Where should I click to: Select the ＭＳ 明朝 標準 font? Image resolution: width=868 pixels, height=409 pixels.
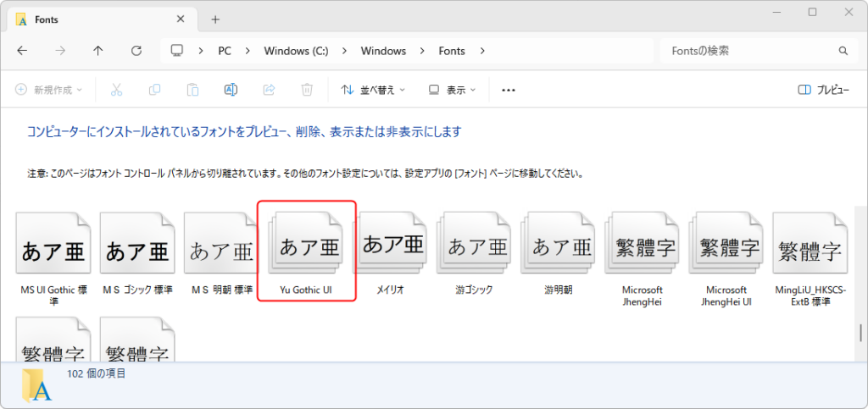[x=221, y=253]
